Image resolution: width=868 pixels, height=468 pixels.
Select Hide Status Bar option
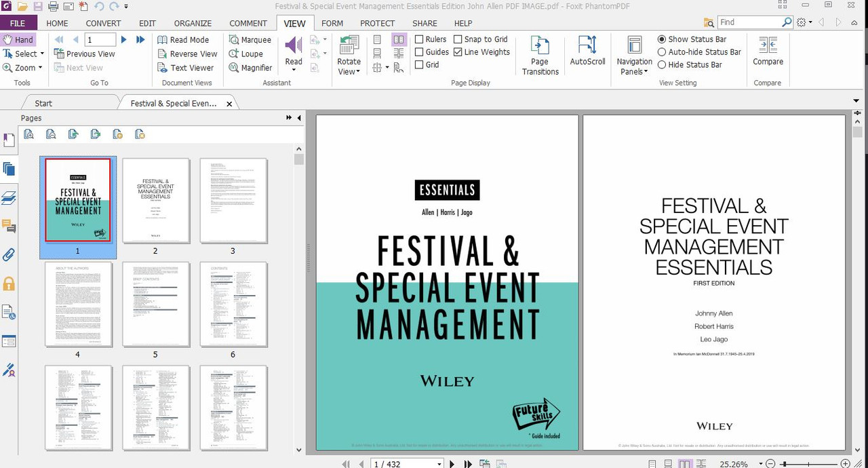(662, 65)
